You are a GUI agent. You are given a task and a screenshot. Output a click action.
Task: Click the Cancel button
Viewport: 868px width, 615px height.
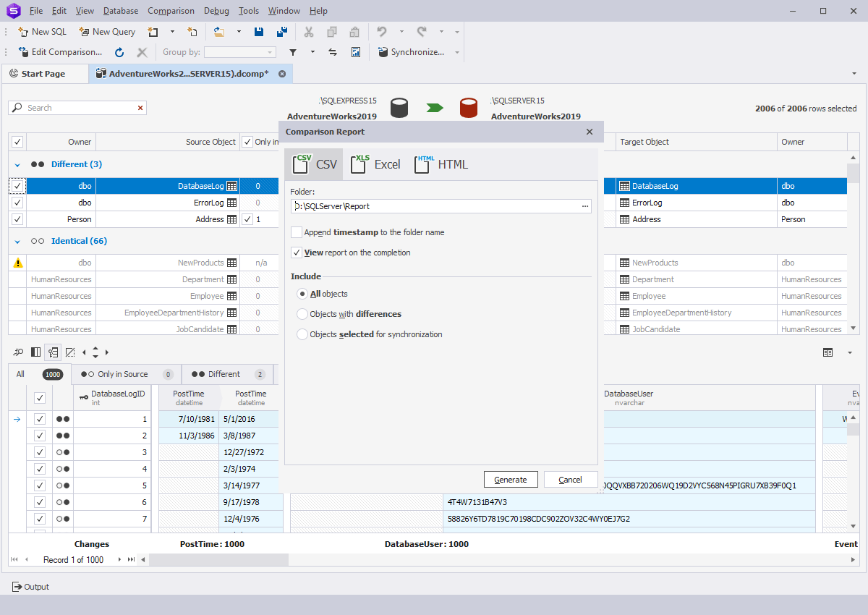[571, 480]
